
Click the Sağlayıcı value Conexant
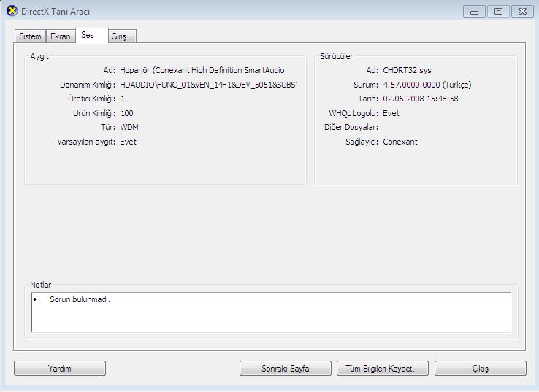point(400,142)
